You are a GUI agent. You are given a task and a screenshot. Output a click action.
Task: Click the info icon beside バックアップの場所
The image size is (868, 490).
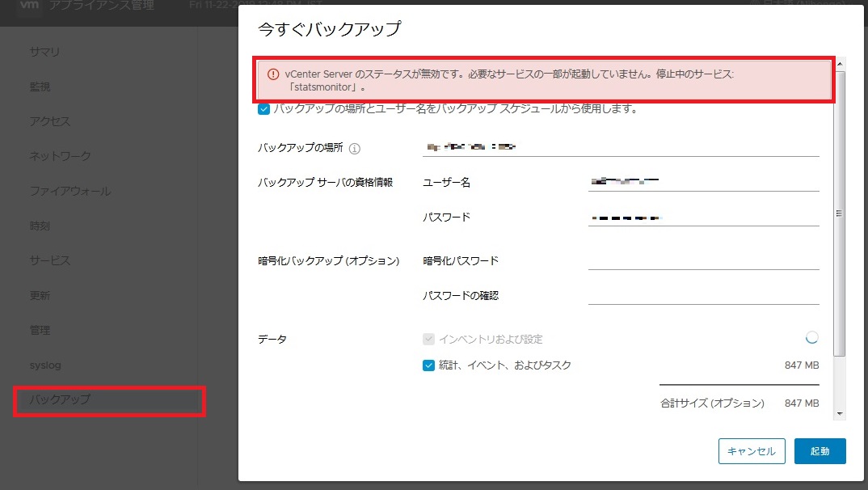(x=355, y=149)
